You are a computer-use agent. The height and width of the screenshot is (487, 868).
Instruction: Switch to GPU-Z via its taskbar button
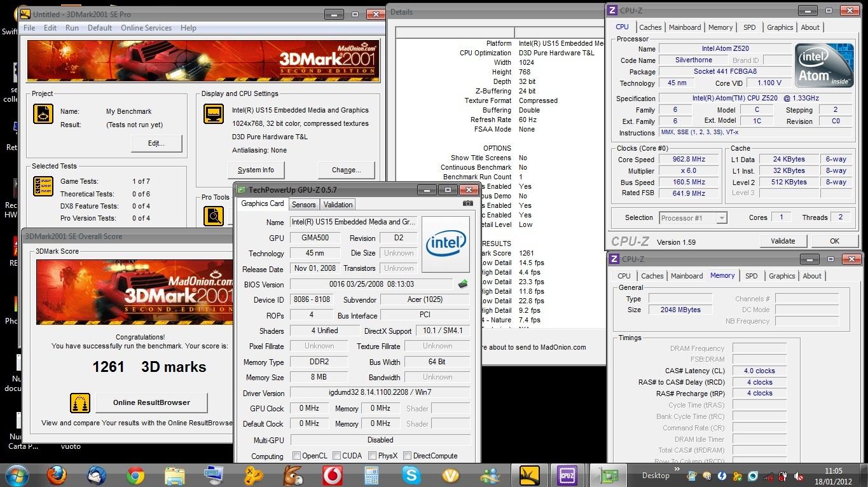(609, 475)
